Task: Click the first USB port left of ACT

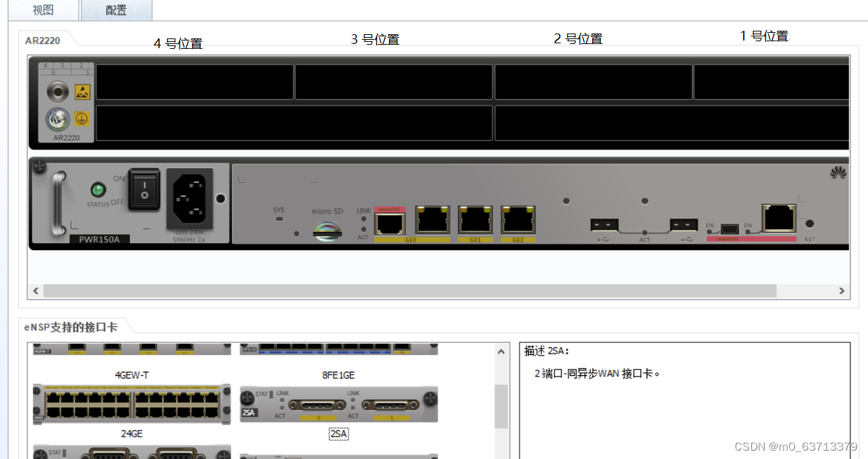Action: tap(605, 225)
